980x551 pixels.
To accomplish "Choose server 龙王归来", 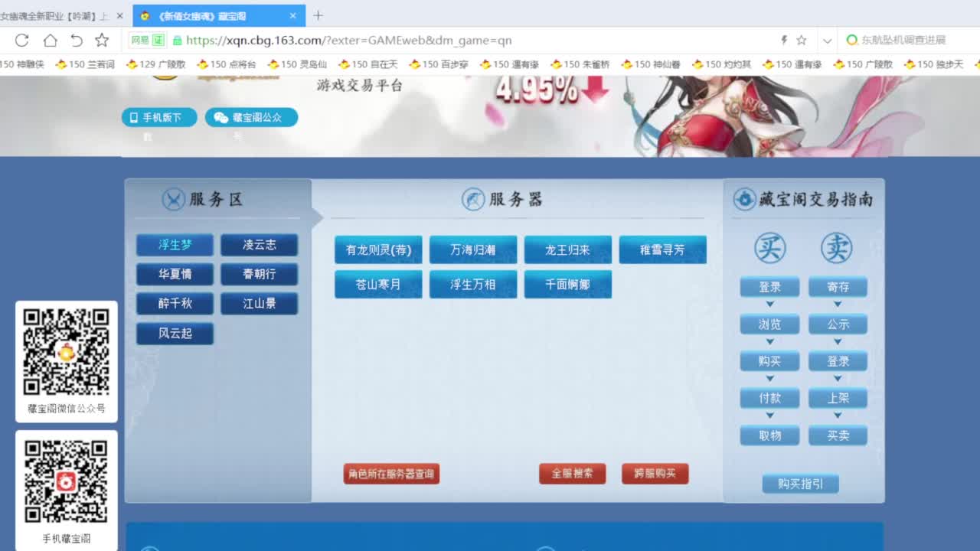I will pyautogui.click(x=568, y=249).
